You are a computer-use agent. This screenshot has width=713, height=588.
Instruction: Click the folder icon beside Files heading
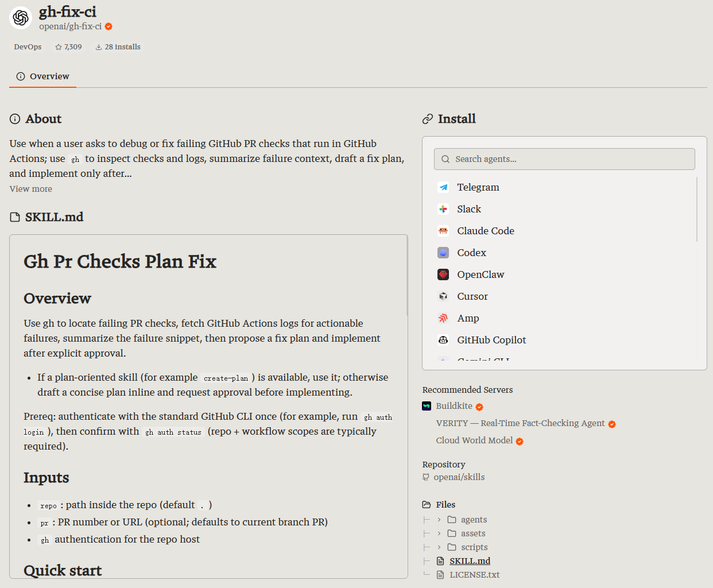(x=427, y=505)
